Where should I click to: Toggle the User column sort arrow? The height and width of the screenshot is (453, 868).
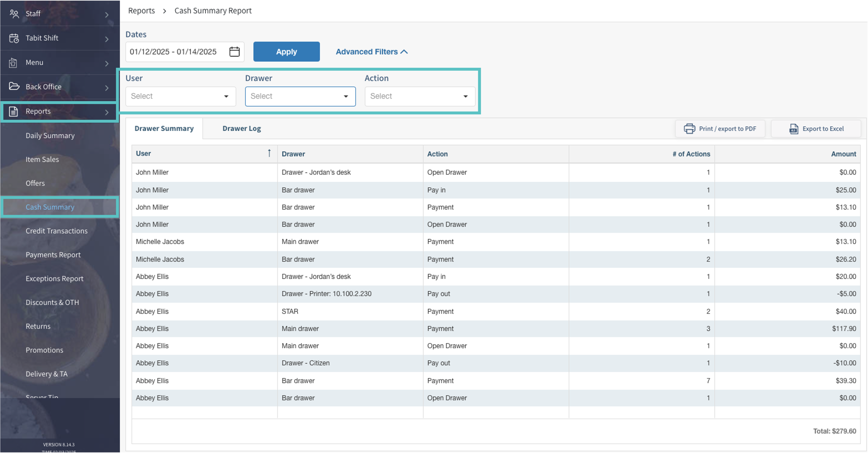point(269,154)
